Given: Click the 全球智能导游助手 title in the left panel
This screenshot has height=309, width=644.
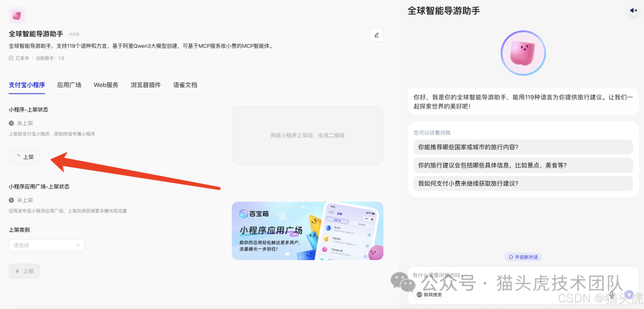Looking at the screenshot, I should click(36, 34).
